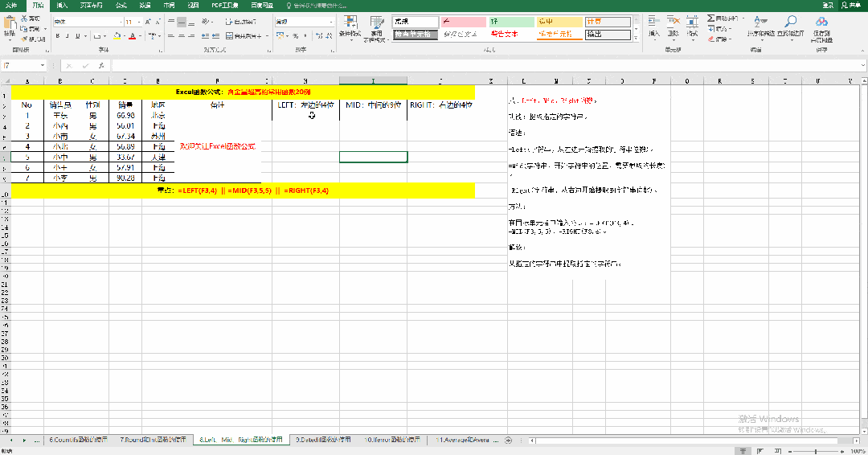Click into the formula bar input

coord(485,65)
